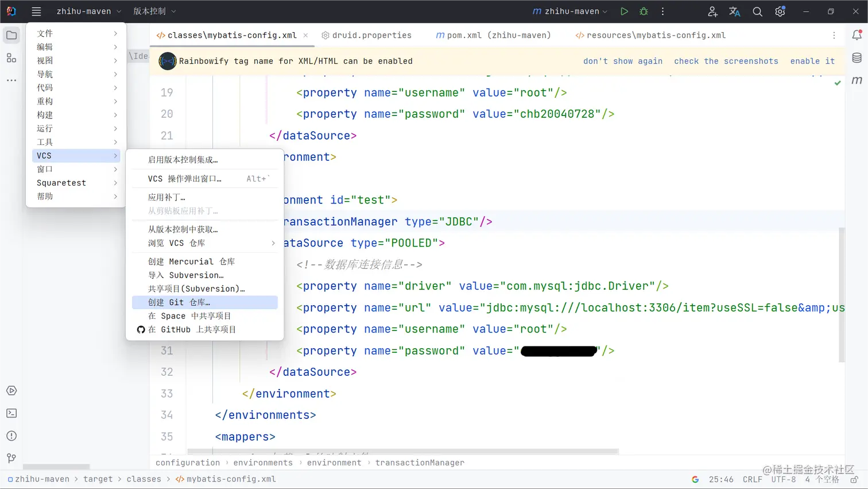Click the enable it link
This screenshot has height=489, width=868.
[x=812, y=61]
